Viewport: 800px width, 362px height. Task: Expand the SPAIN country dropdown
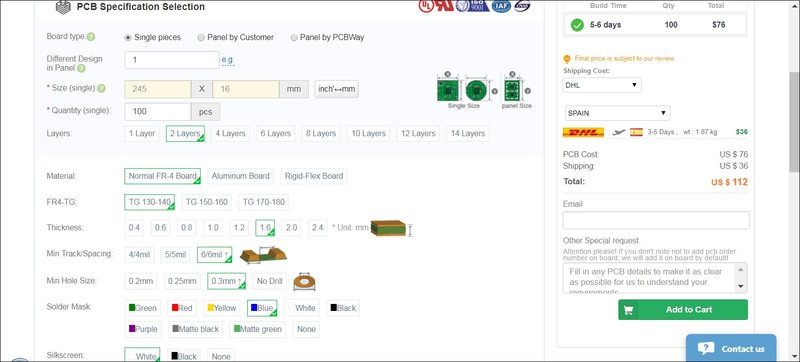coord(617,113)
